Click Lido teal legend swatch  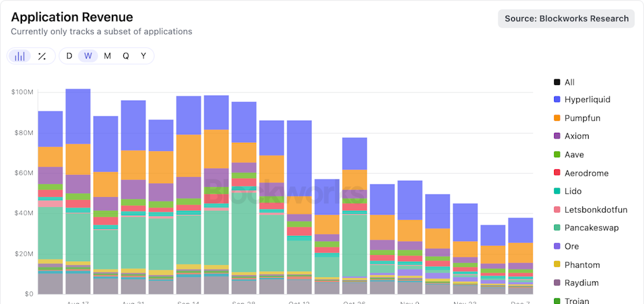coord(557,191)
